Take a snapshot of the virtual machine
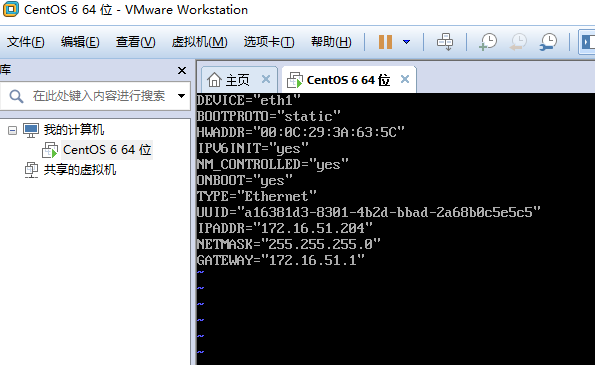Viewport: 595px width, 365px height. (x=488, y=42)
